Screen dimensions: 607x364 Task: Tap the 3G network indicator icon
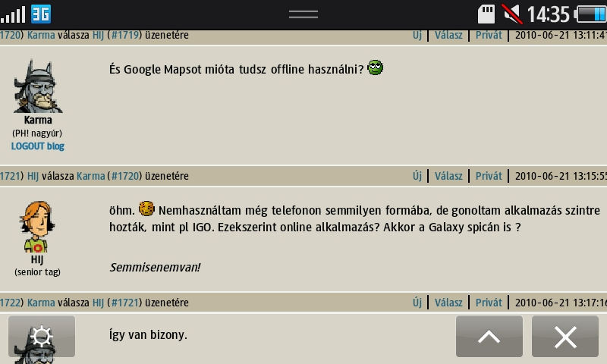point(41,14)
